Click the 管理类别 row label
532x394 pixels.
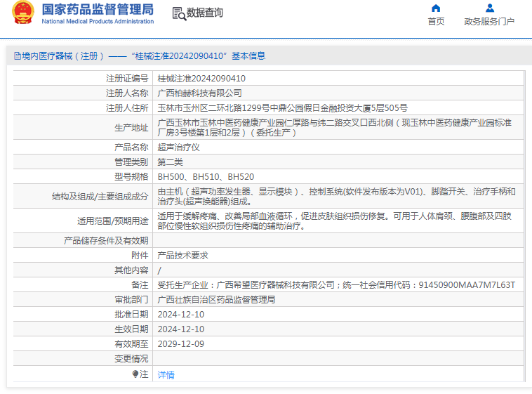point(131,162)
